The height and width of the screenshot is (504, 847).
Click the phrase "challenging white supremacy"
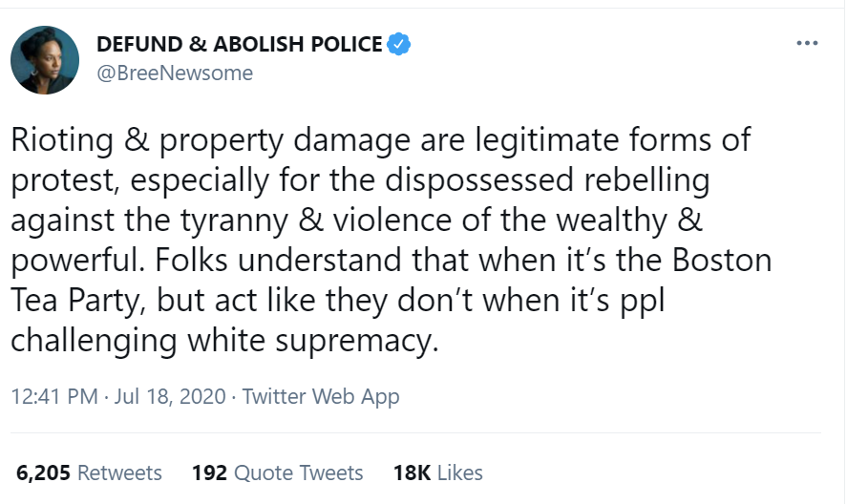pyautogui.click(x=224, y=342)
